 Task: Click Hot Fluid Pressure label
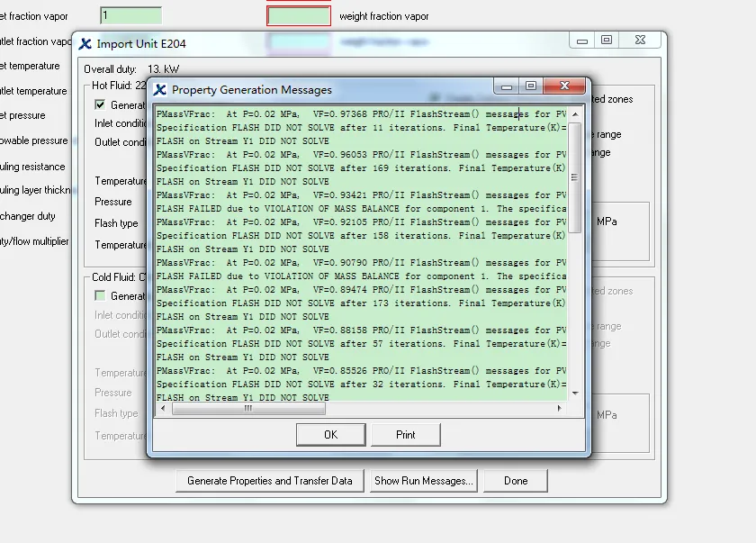click(x=113, y=202)
